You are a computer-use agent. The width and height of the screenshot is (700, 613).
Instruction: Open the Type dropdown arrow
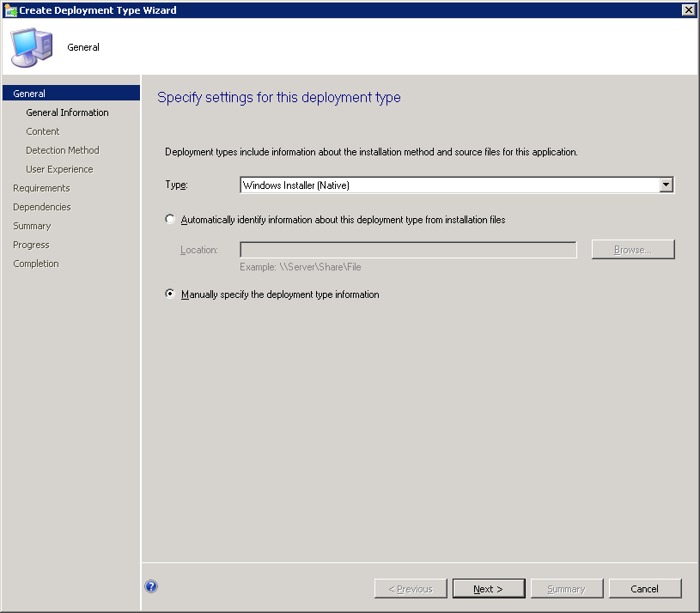(666, 185)
